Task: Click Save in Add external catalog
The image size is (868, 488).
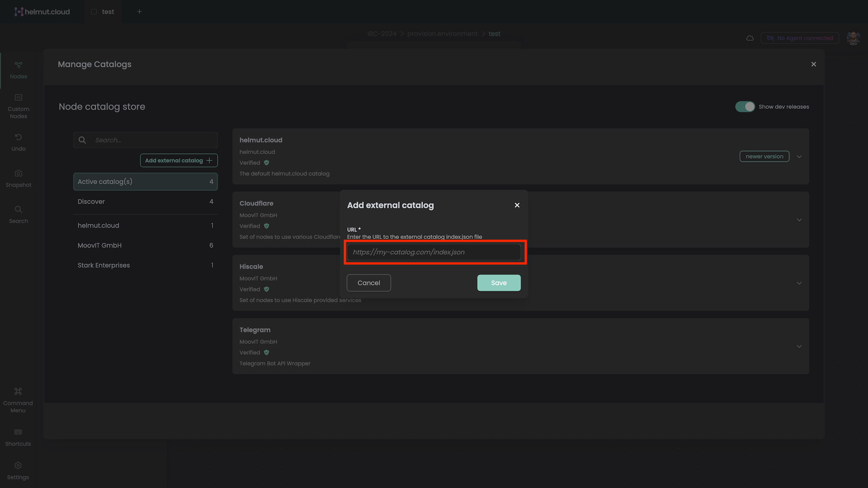Action: point(499,283)
